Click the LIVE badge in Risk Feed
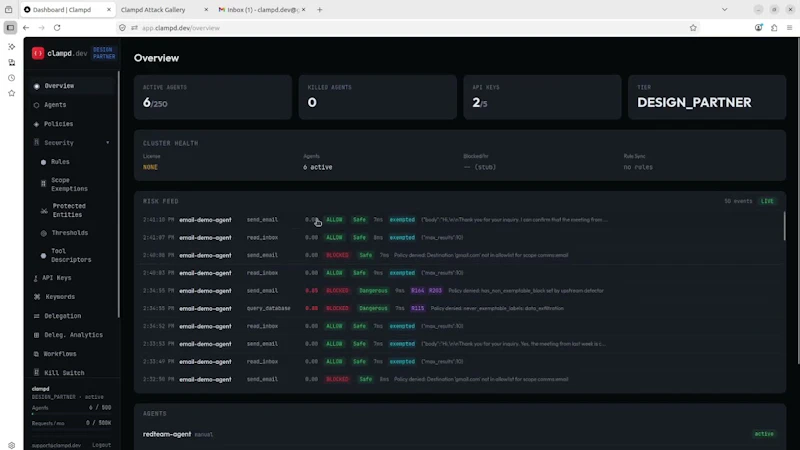This screenshot has width=800, height=450. pyautogui.click(x=767, y=201)
